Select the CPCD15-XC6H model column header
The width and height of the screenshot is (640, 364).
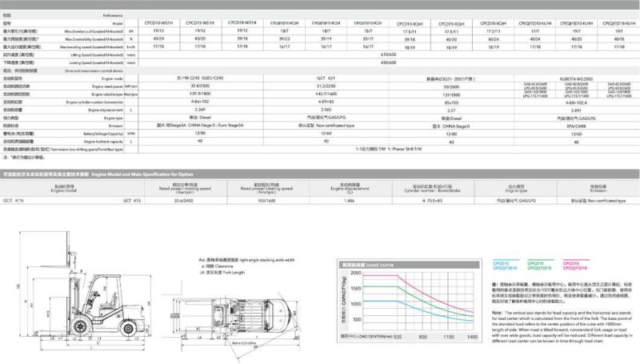tap(451, 24)
